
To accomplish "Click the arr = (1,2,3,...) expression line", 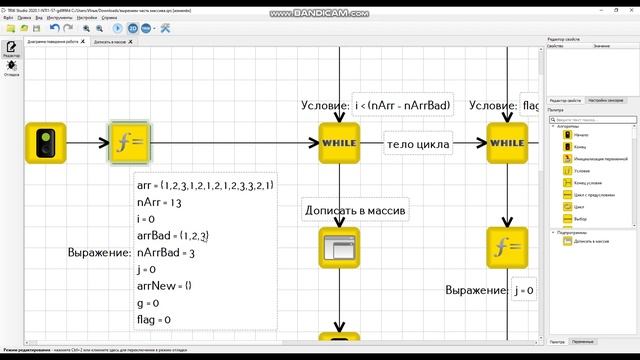I will [205, 185].
